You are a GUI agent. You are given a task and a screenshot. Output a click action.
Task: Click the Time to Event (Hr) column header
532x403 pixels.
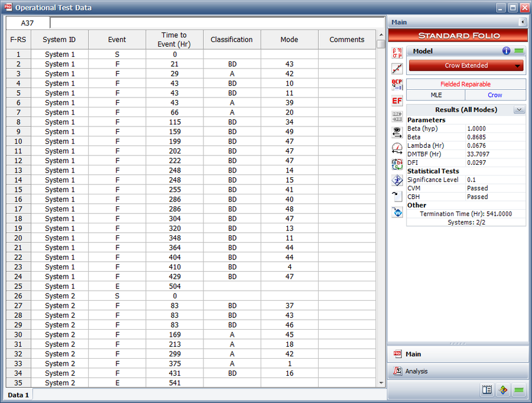[174, 40]
